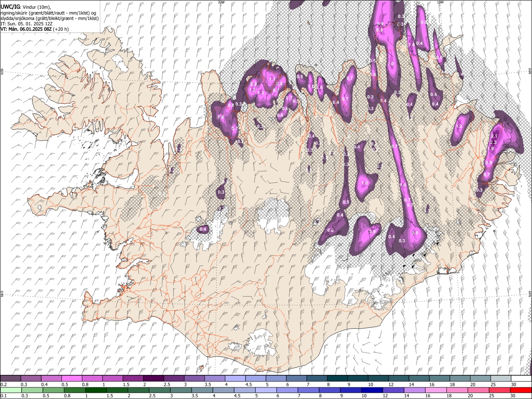The height and width of the screenshot is (399, 532).
Task: Click the '2.3' precipitation value on the map
Action: pos(494,143)
